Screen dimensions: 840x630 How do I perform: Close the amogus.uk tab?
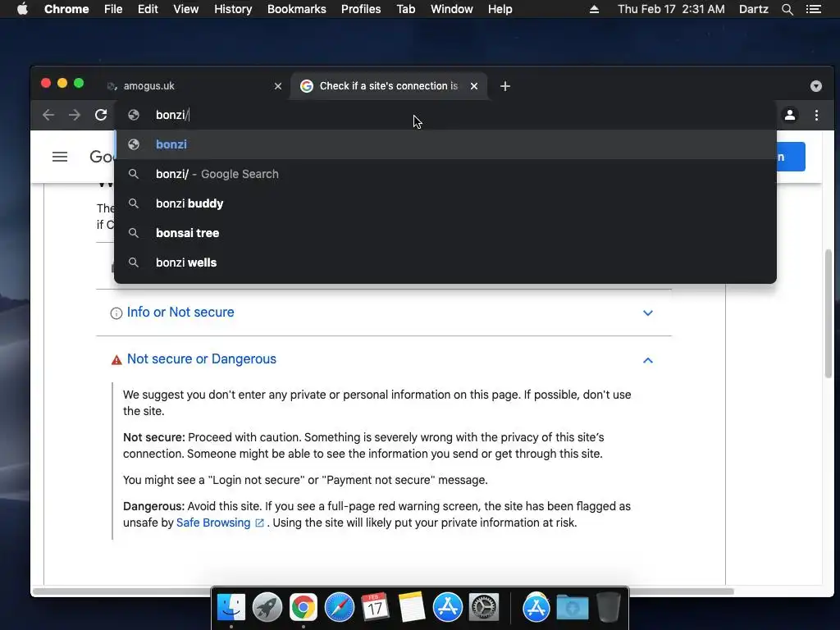click(277, 86)
